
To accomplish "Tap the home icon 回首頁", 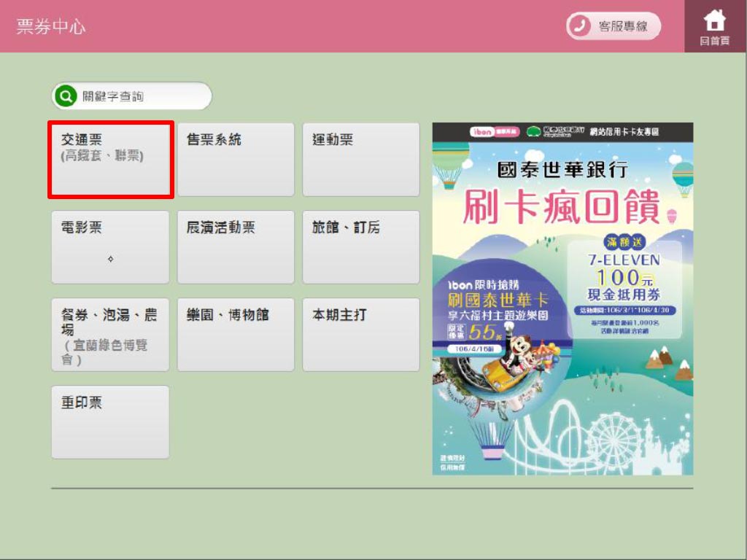I will point(715,26).
